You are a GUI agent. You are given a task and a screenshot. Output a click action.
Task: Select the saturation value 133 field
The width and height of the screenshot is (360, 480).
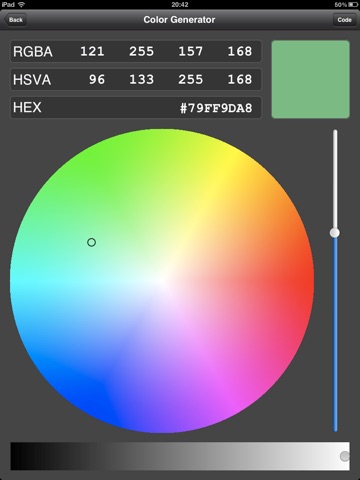(x=141, y=80)
